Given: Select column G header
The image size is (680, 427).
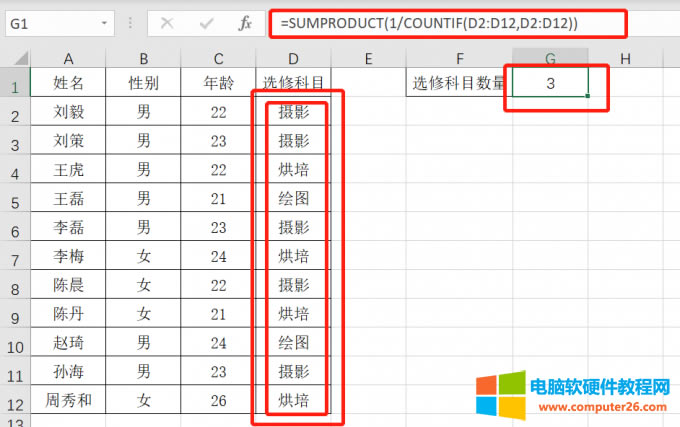Looking at the screenshot, I should pos(550,59).
